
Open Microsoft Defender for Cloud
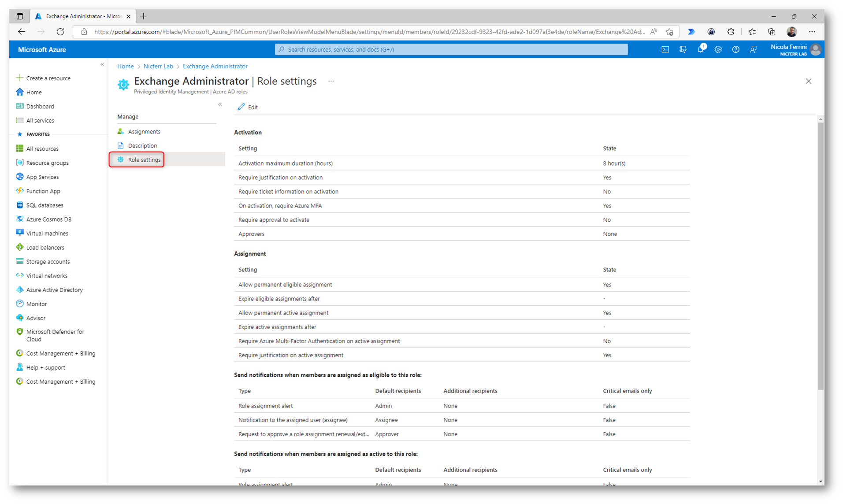(55, 335)
